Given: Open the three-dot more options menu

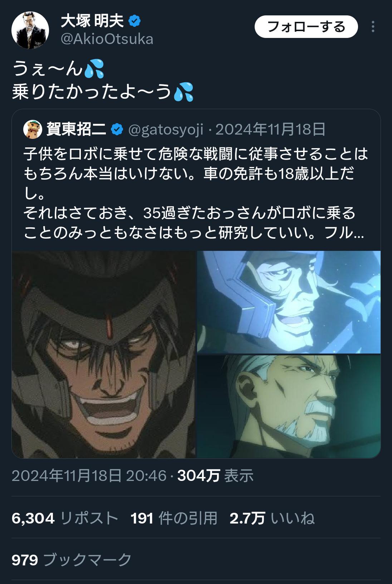Looking at the screenshot, I should pyautogui.click(x=373, y=27).
